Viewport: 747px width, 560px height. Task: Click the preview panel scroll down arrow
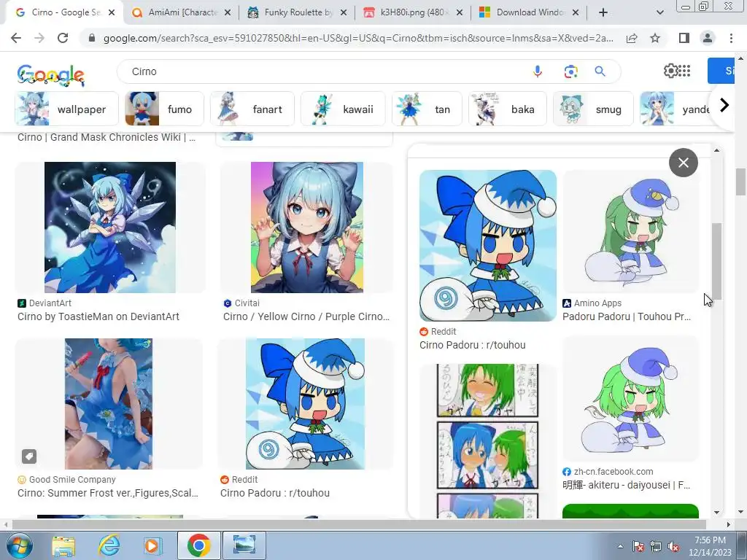[x=716, y=513]
